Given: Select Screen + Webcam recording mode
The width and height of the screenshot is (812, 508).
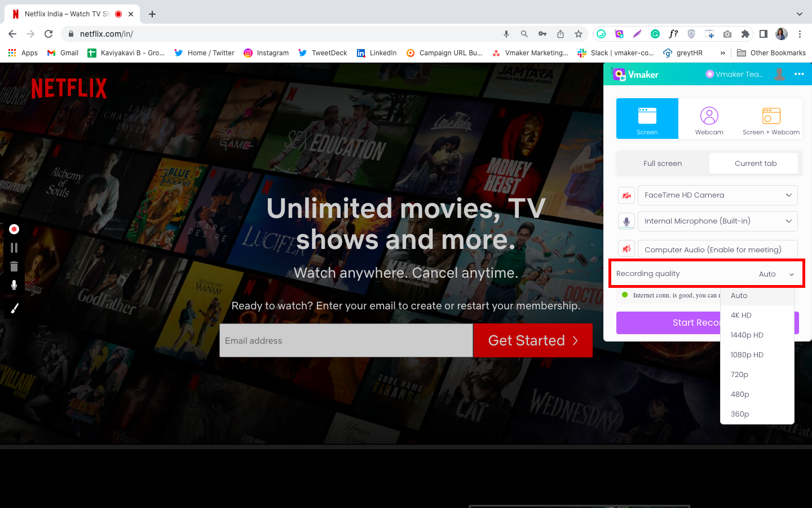Looking at the screenshot, I should tap(771, 119).
